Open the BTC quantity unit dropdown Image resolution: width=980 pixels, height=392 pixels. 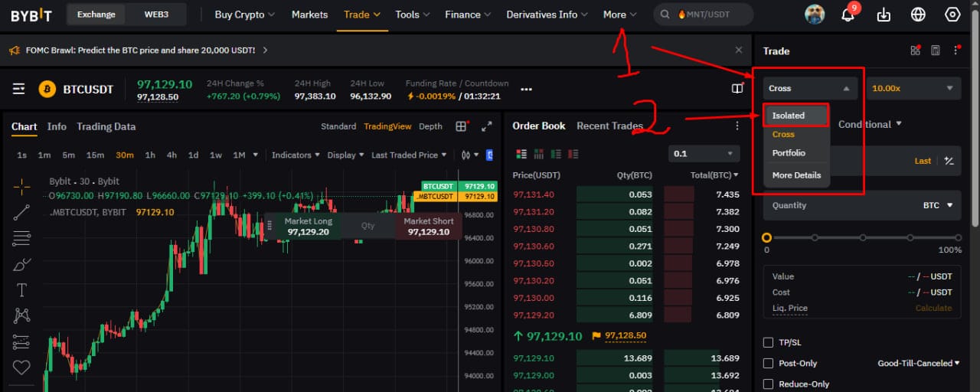[938, 205]
